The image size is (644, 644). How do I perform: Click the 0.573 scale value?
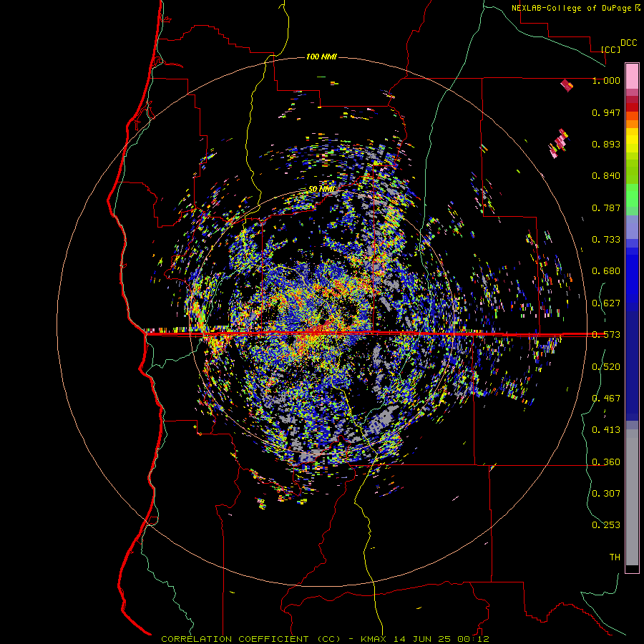coord(606,335)
